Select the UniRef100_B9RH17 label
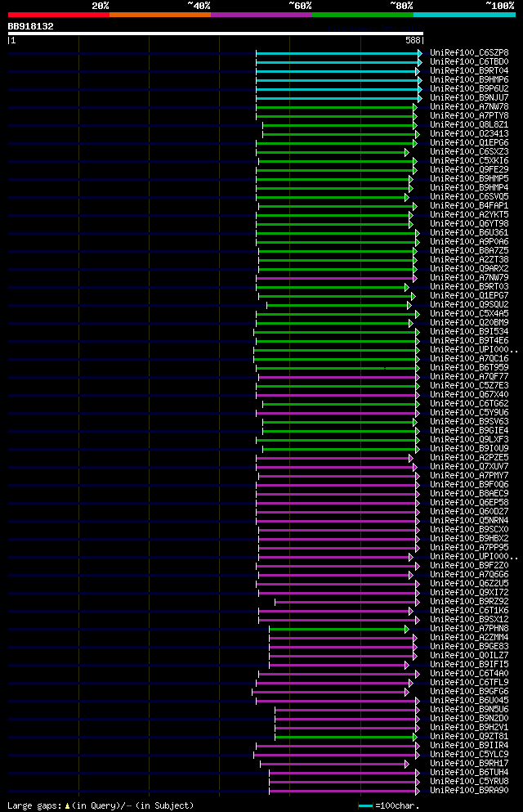 click(469, 763)
